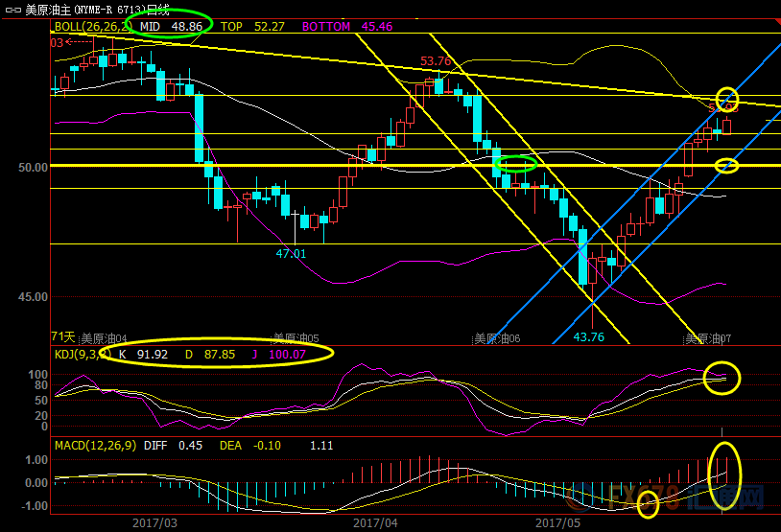Click the KDJ D value 87.85
Image resolution: width=781 pixels, height=532 pixels.
pos(220,355)
